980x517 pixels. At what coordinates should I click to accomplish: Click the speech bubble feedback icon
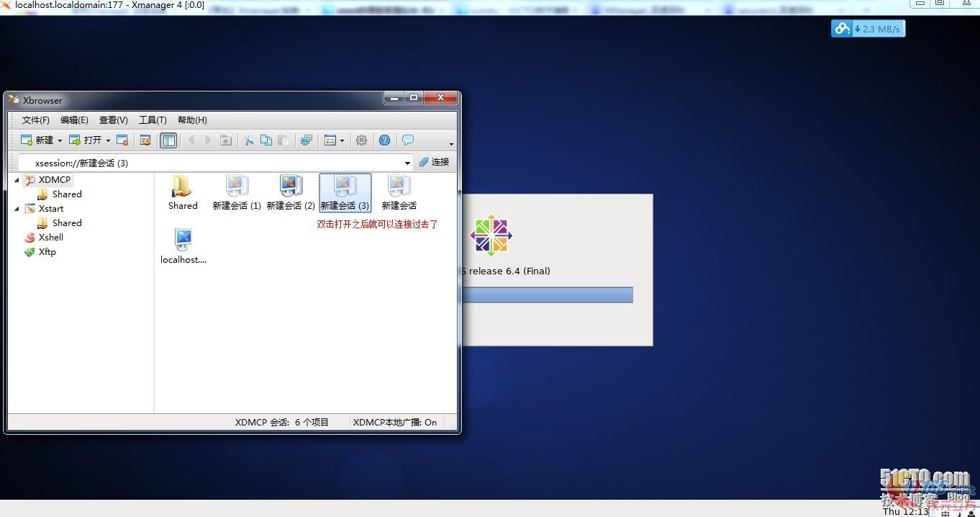pos(407,140)
